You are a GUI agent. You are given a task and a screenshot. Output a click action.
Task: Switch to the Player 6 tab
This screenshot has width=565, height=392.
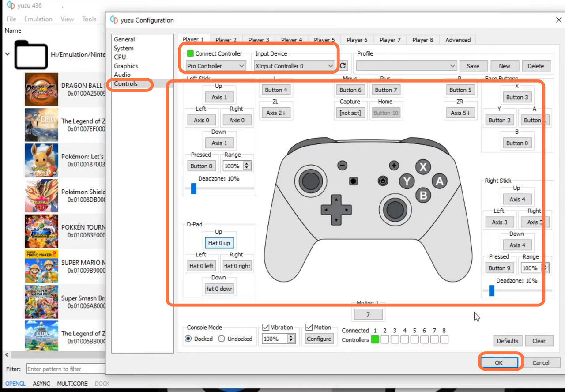pyautogui.click(x=357, y=40)
